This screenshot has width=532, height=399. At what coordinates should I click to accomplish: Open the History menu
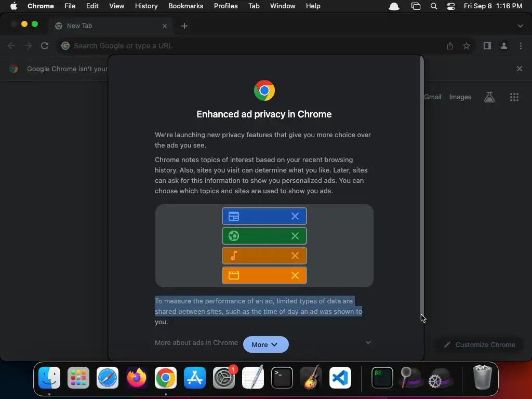146,6
